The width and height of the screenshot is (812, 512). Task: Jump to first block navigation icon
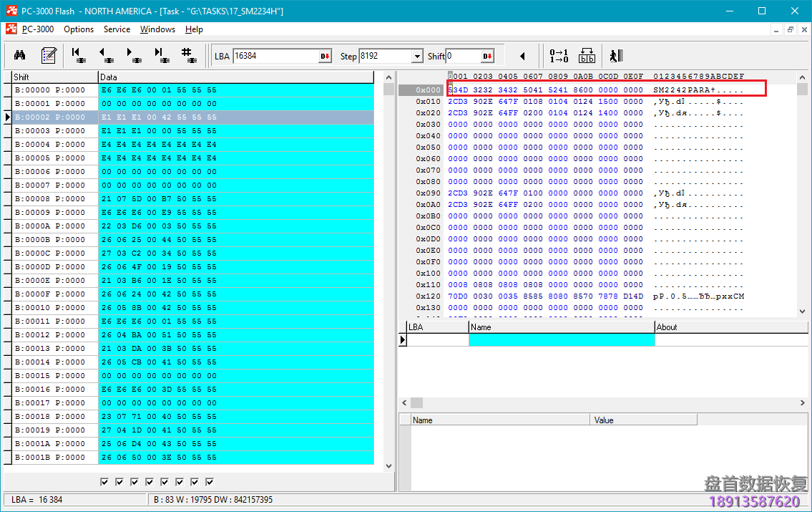(x=78, y=56)
